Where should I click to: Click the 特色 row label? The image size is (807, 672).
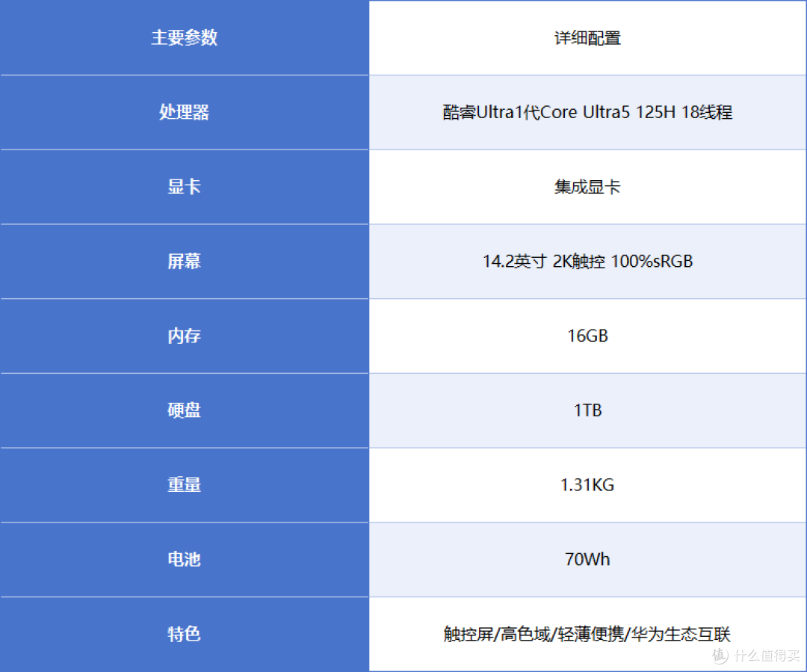point(185,635)
